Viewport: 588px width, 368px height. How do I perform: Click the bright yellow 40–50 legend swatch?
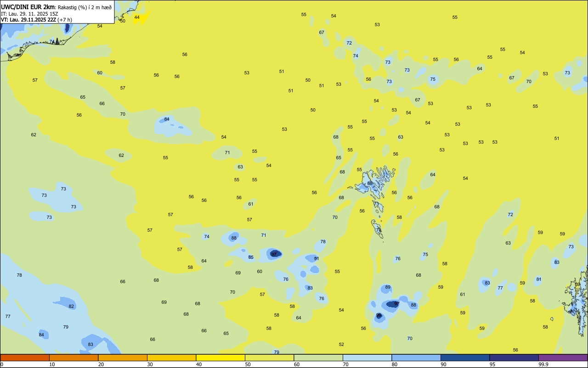coord(220,357)
